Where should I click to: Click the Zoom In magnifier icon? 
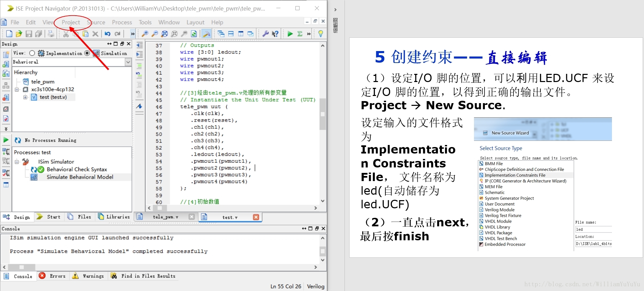pos(145,34)
